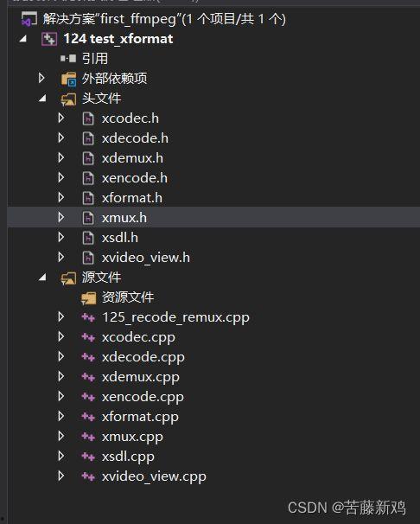Click the 资源文件 folder icon
Image resolution: width=420 pixels, height=524 pixels.
point(88,297)
